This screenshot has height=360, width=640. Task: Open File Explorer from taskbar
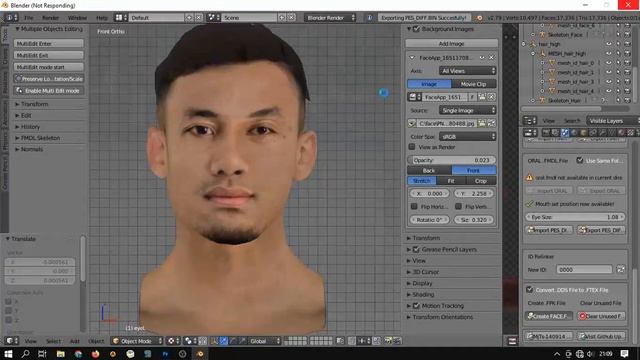tap(60, 353)
